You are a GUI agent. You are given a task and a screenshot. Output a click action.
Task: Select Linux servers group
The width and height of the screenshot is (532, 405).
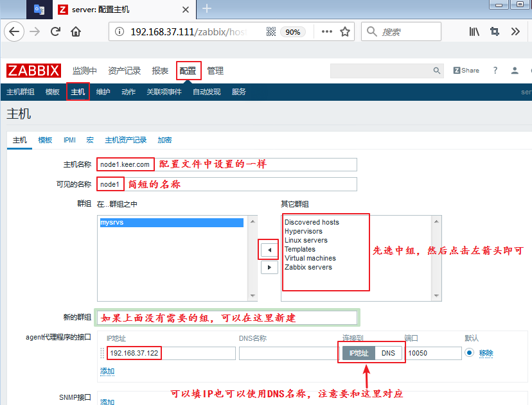[306, 240]
